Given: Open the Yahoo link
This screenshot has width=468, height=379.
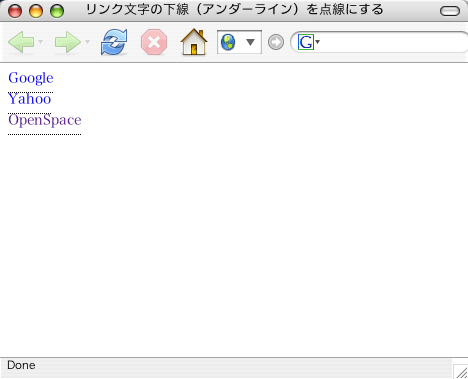Looking at the screenshot, I should [x=30, y=99].
